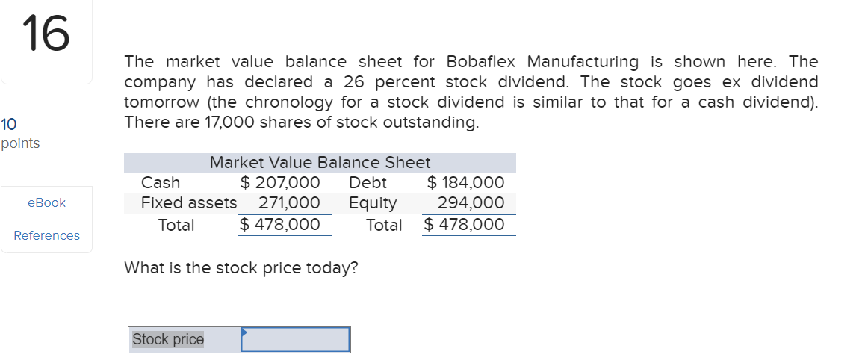Select the 294,000 equity value
The image size is (868, 363).
point(471,202)
